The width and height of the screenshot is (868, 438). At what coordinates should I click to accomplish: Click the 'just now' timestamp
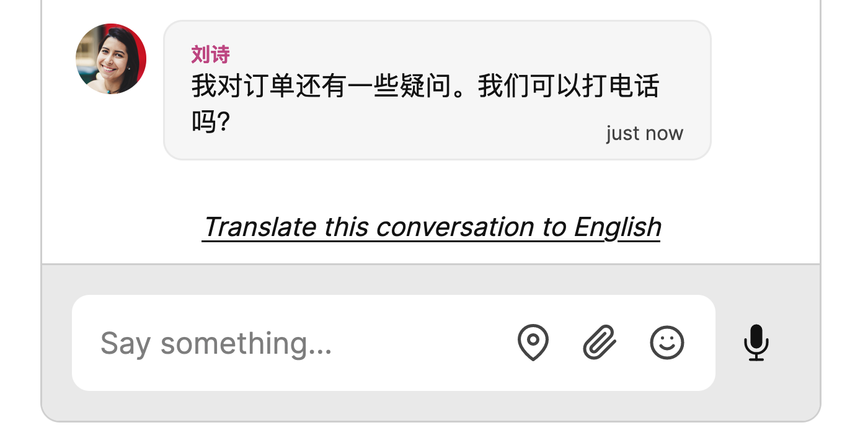[x=644, y=133]
